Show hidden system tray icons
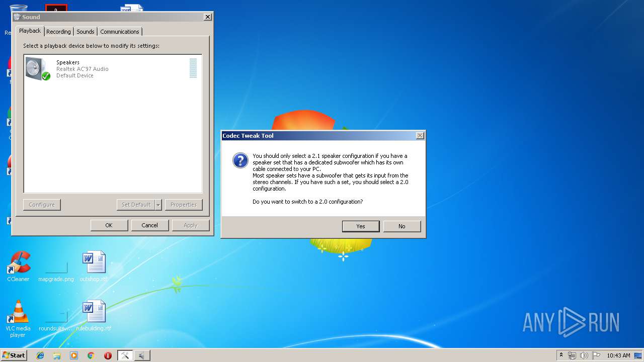644x362 pixels. [561, 355]
